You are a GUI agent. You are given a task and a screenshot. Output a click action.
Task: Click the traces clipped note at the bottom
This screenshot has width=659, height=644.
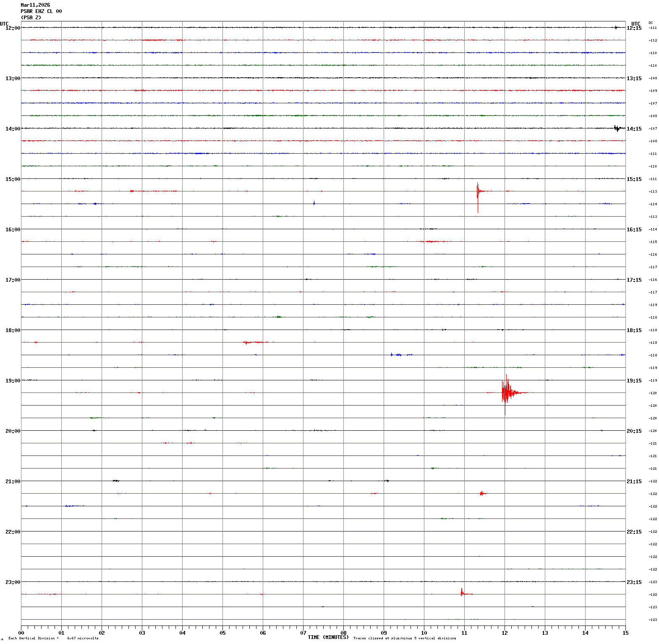click(x=404, y=638)
